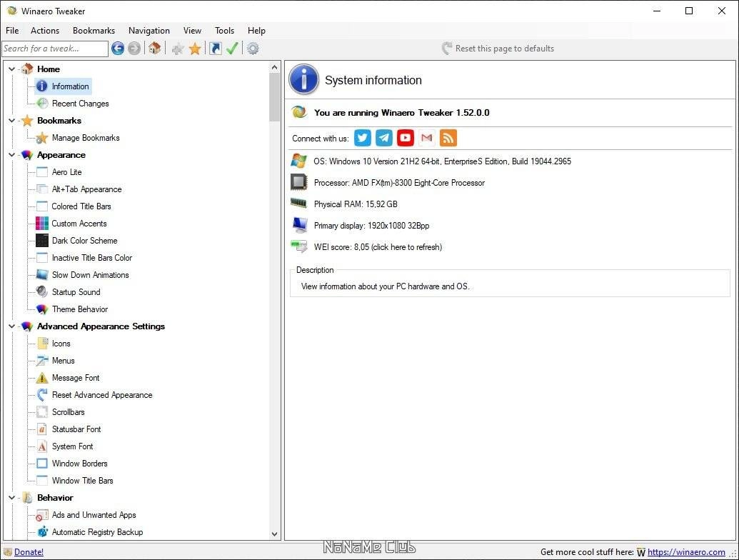
Task: Select Window Borders tree item
Action: [79, 464]
